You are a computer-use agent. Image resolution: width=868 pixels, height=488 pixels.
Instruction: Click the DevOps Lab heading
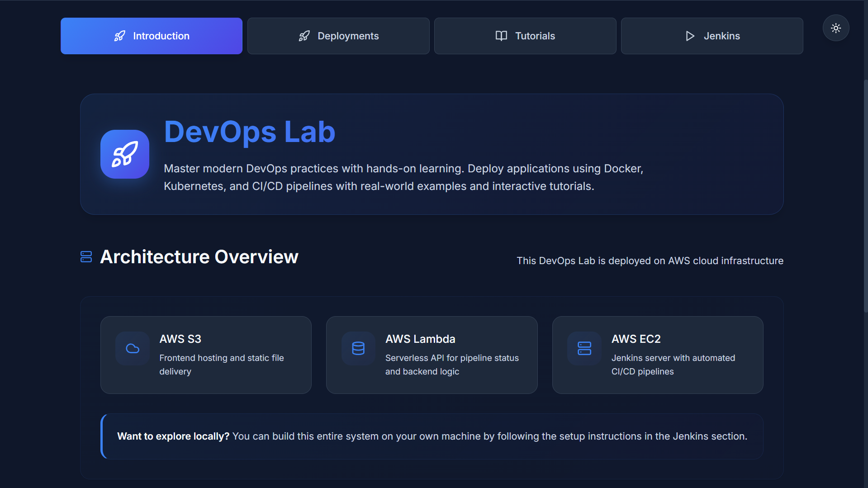pyautogui.click(x=250, y=132)
